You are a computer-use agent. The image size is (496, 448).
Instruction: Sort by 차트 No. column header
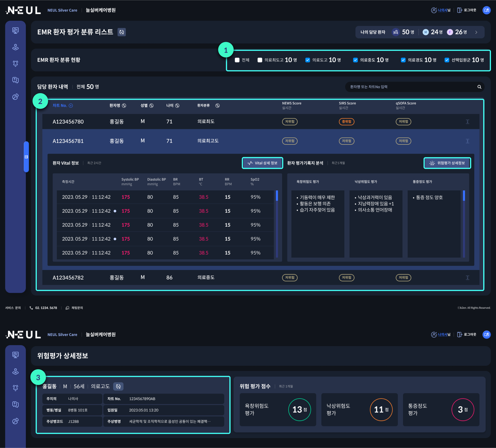point(63,106)
